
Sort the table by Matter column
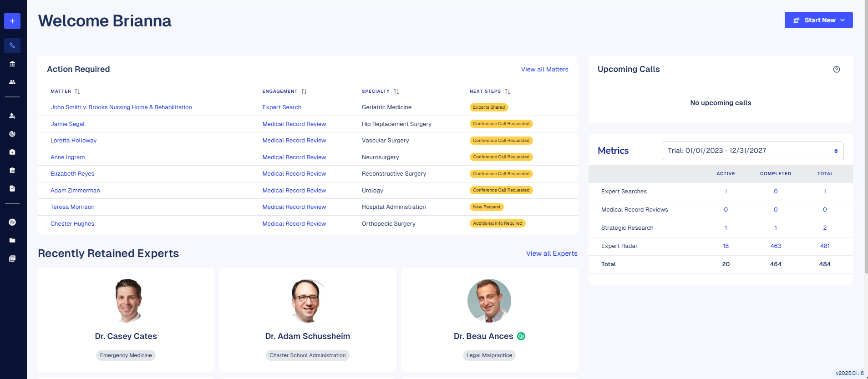tap(77, 91)
